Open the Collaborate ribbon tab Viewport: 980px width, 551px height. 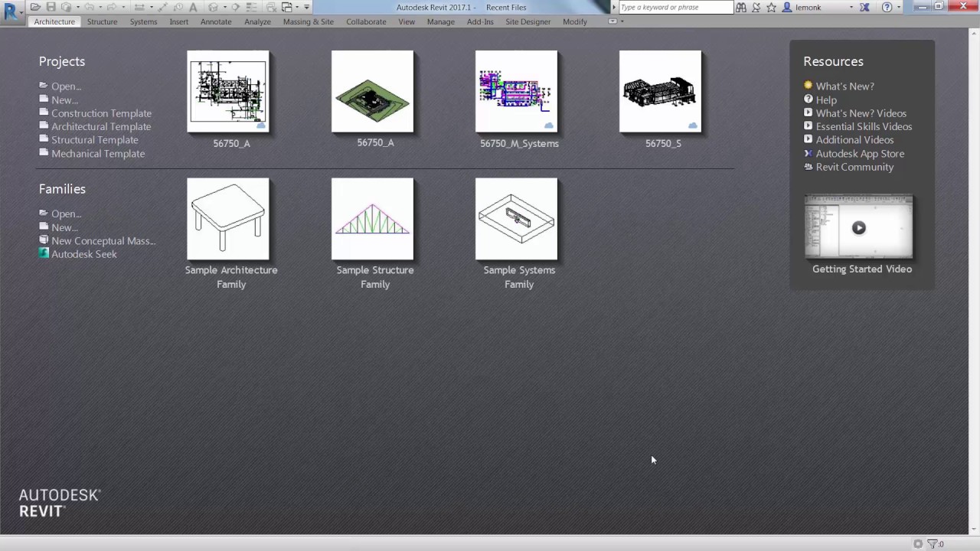[x=366, y=21]
